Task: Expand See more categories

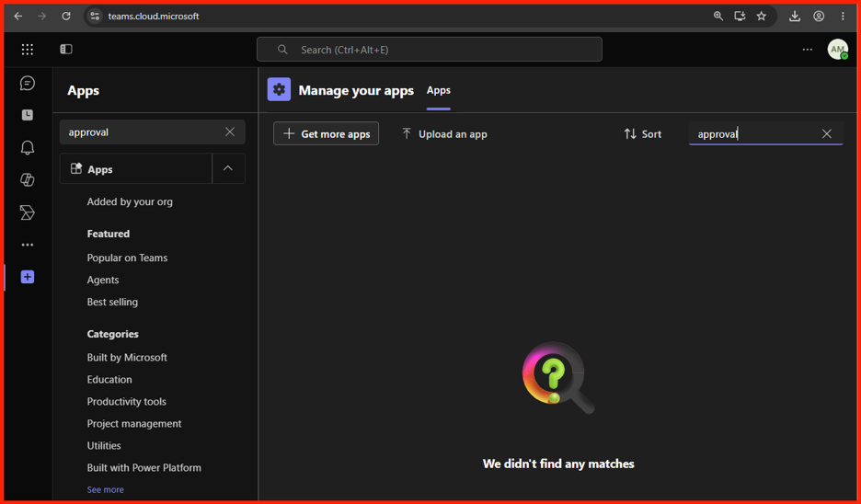Action: coord(106,489)
